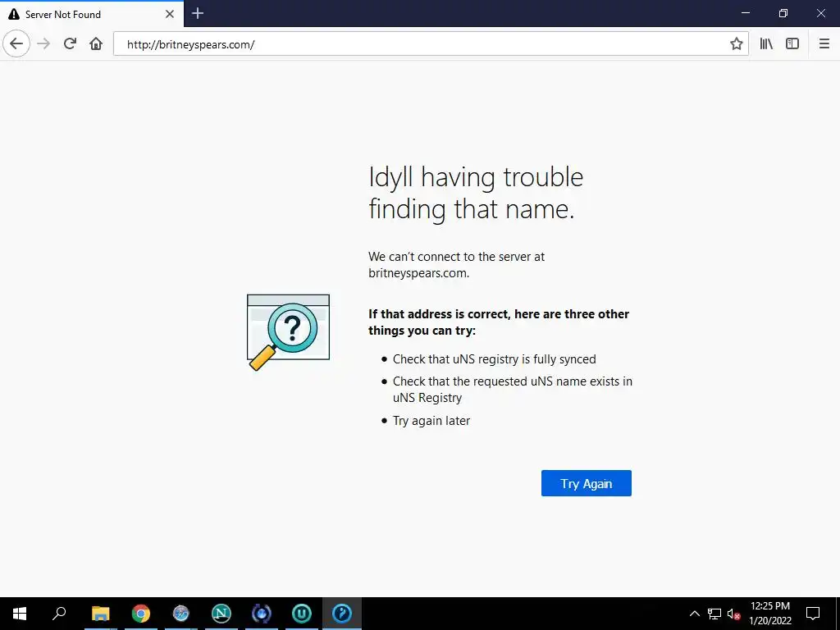Viewport: 840px width, 630px height.
Task: Select the Server Not Found tab
Action: tap(92, 14)
